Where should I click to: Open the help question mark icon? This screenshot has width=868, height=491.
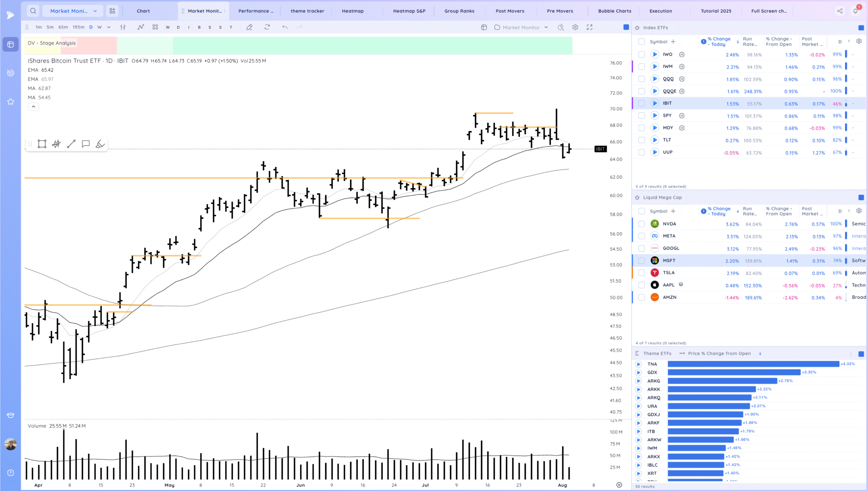tap(11, 473)
